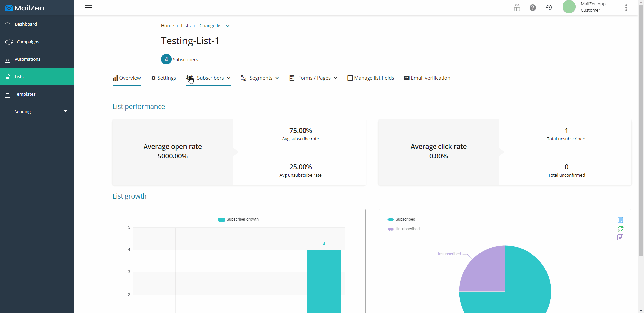Click the purple Unsubscribed pie slice
This screenshot has width=644, height=313.
pyautogui.click(x=487, y=273)
